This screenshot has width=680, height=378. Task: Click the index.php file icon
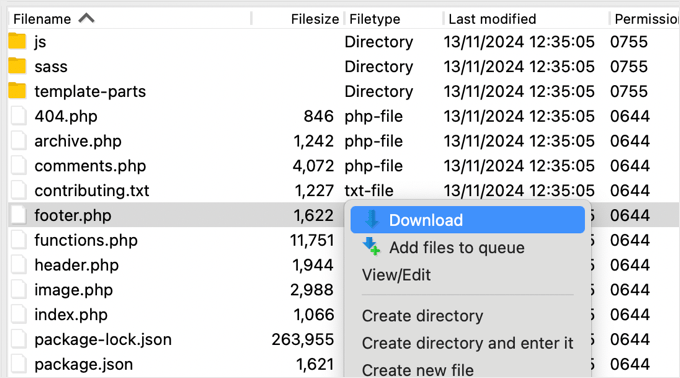coord(19,314)
